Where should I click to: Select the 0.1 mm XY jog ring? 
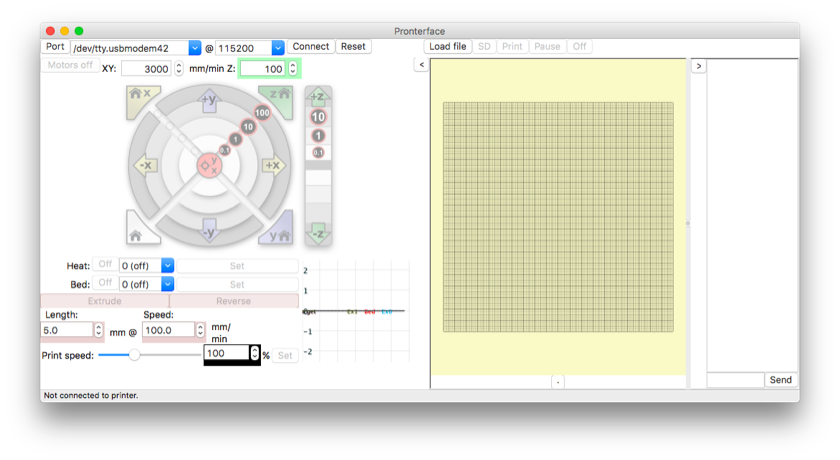coord(225,150)
